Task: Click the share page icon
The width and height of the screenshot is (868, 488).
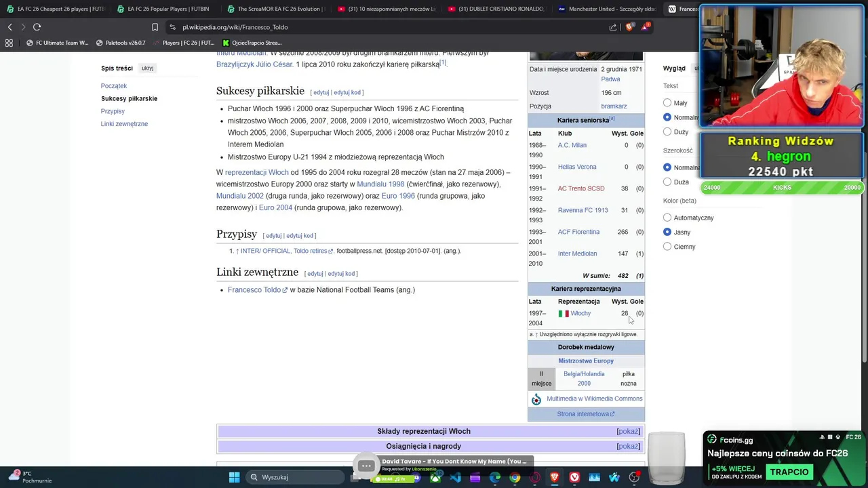Action: click(x=613, y=27)
